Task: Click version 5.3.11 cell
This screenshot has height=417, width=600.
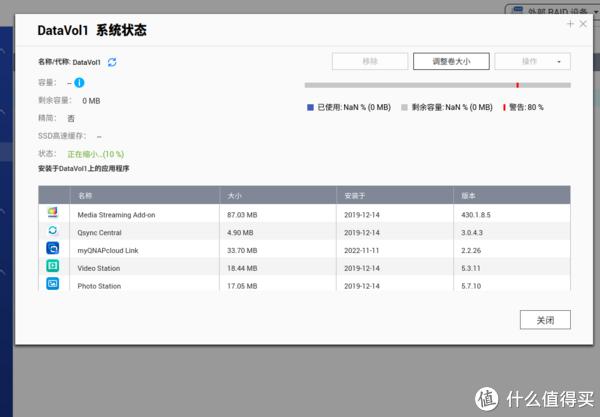Action: tap(471, 268)
